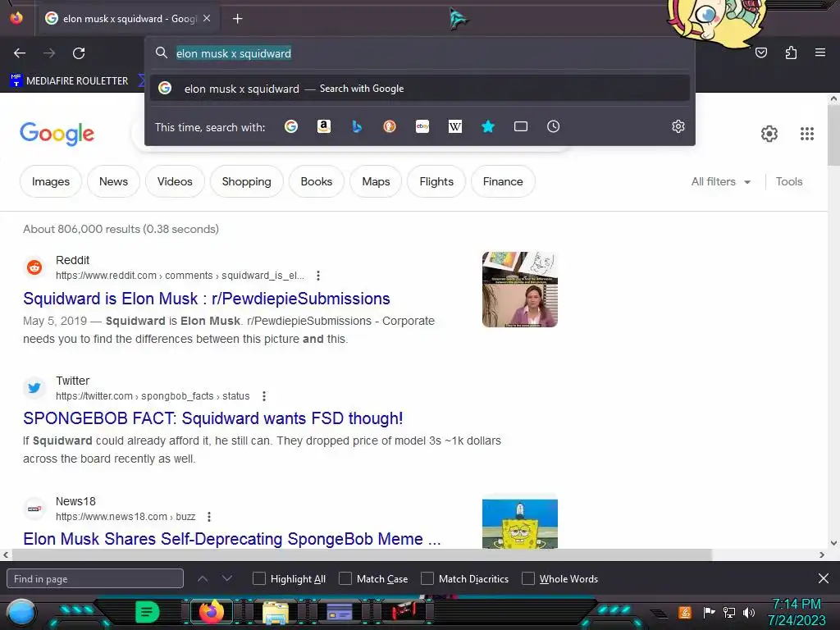Viewport: 840px width, 630px height.
Task: Search open tabs with the tab icon
Action: [521, 126]
